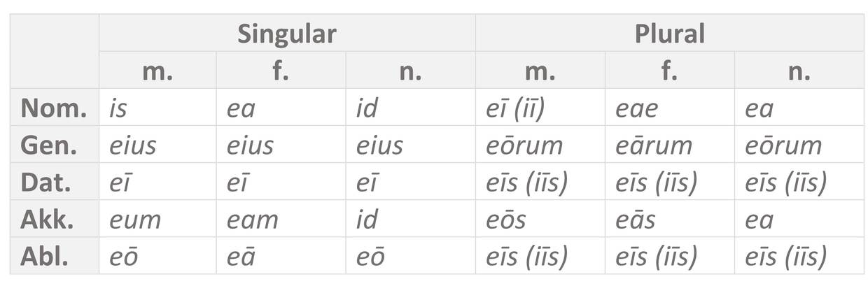Select the Abl. row label
Image resolution: width=868 pixels, height=284 pixels.
pos(54,256)
